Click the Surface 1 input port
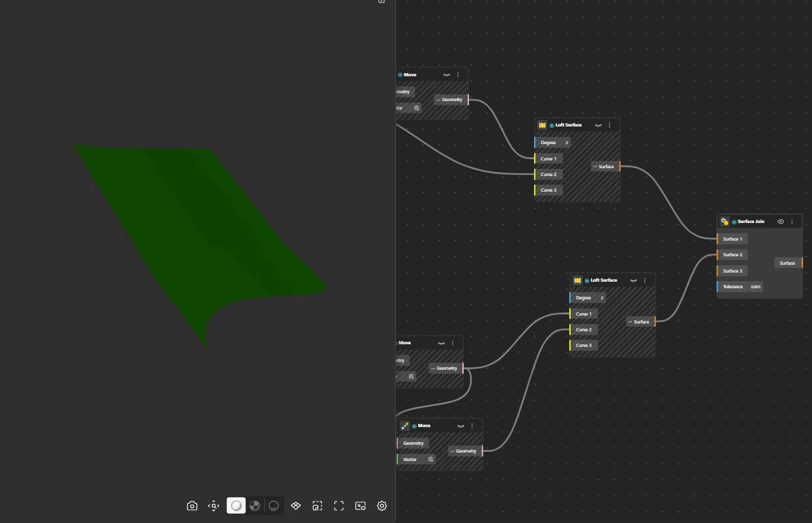The width and height of the screenshot is (812, 523). tap(732, 239)
